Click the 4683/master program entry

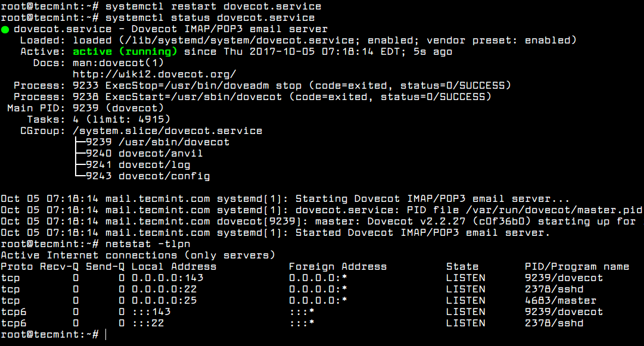point(561,300)
